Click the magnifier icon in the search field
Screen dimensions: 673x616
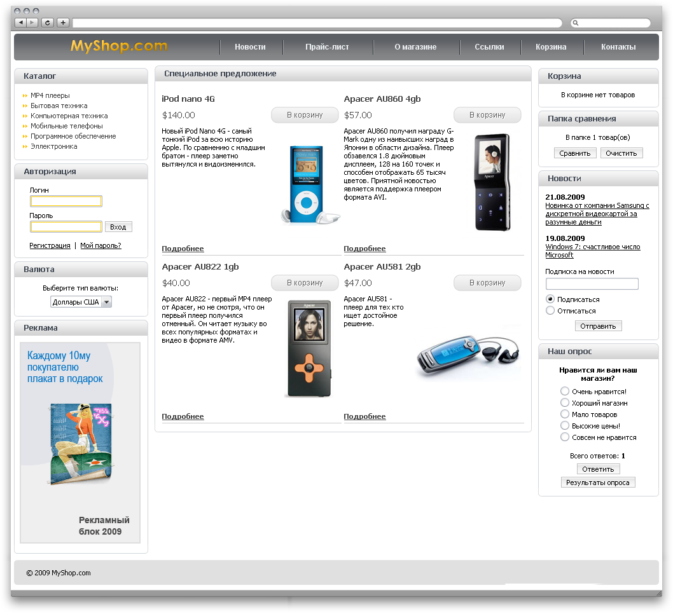click(576, 23)
